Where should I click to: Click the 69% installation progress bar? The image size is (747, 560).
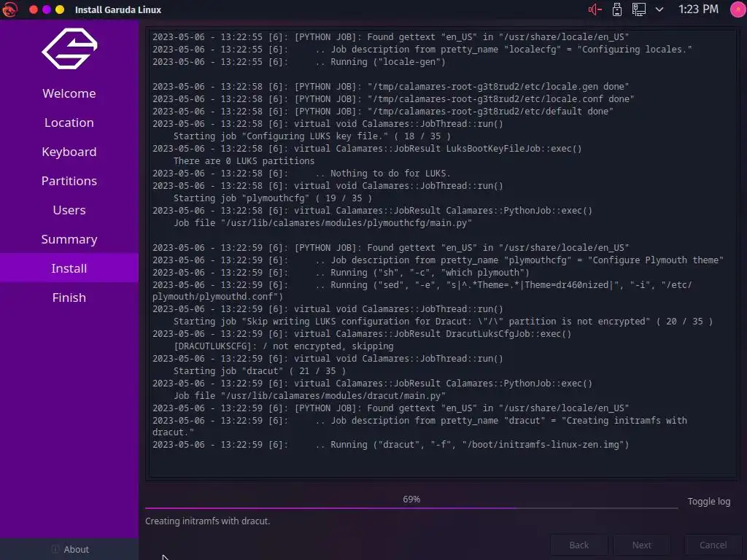[x=411, y=507]
